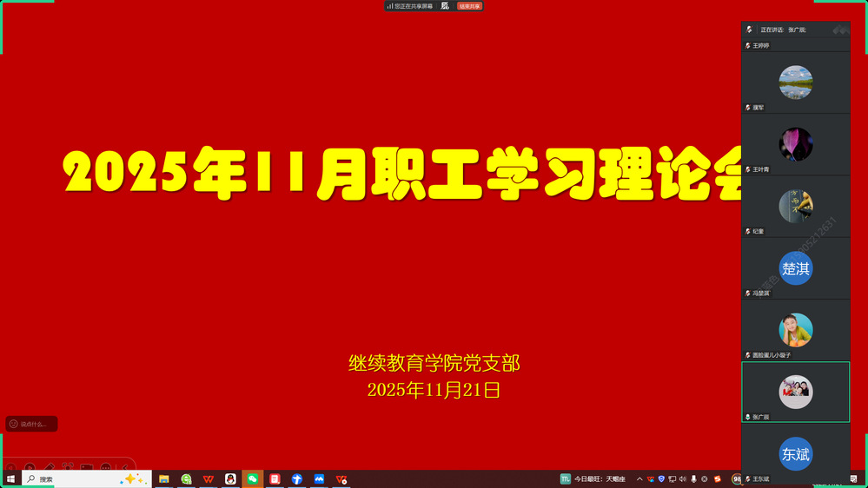Launch QQ penguin icon in taskbar
The height and width of the screenshot is (488, 868).
coord(230,478)
